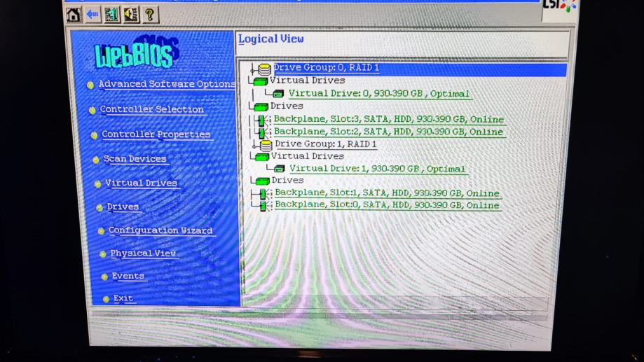
Task: Launch the Configuration Wizard
Action: click(160, 230)
